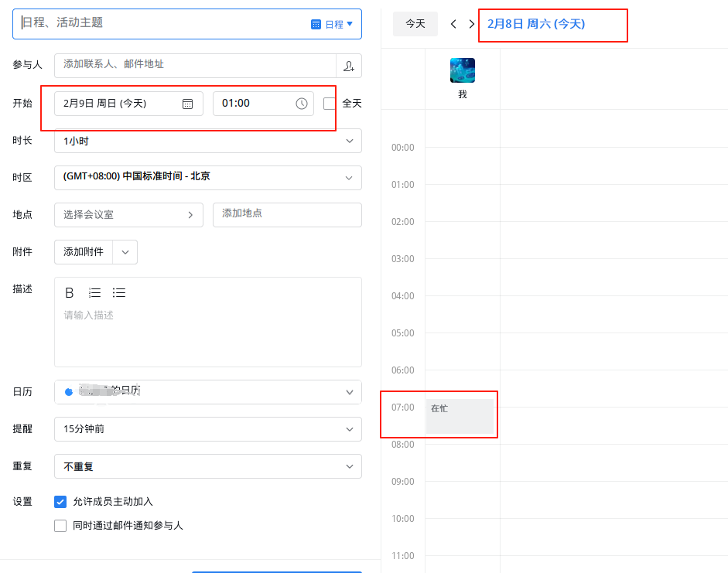Expand the 时长 1小时 dropdown
The height and width of the screenshot is (573, 728).
208,141
